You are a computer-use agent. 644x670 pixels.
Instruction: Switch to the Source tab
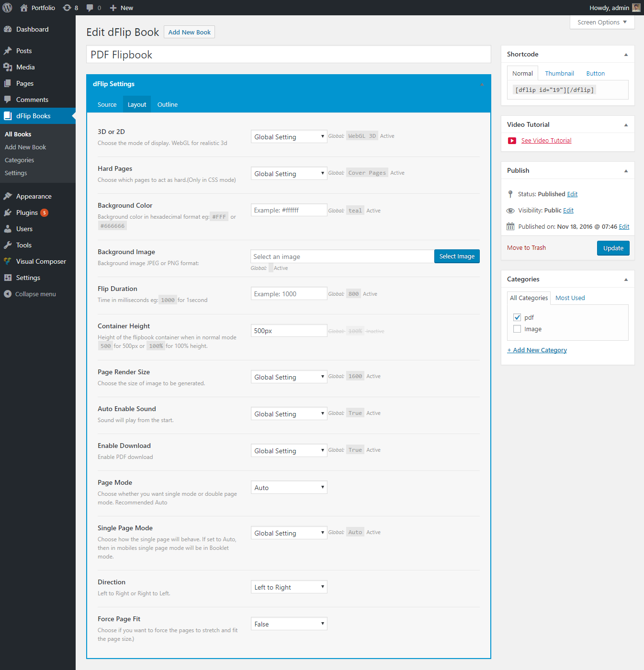coord(107,104)
